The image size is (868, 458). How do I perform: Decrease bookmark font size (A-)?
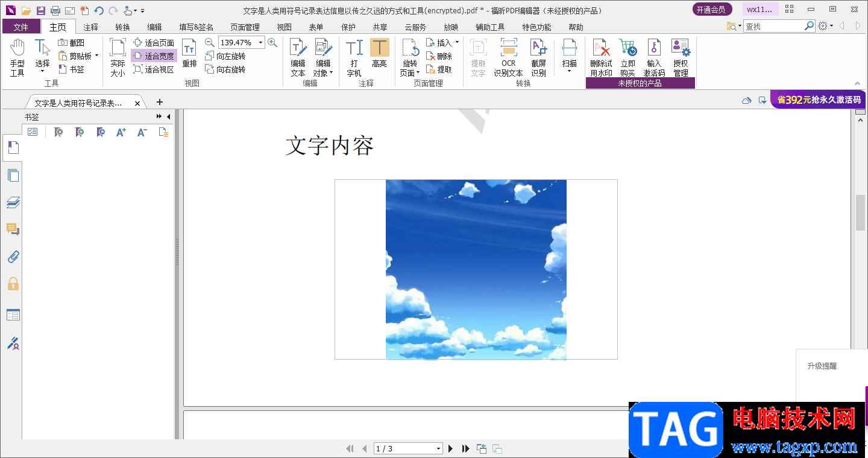pos(142,132)
